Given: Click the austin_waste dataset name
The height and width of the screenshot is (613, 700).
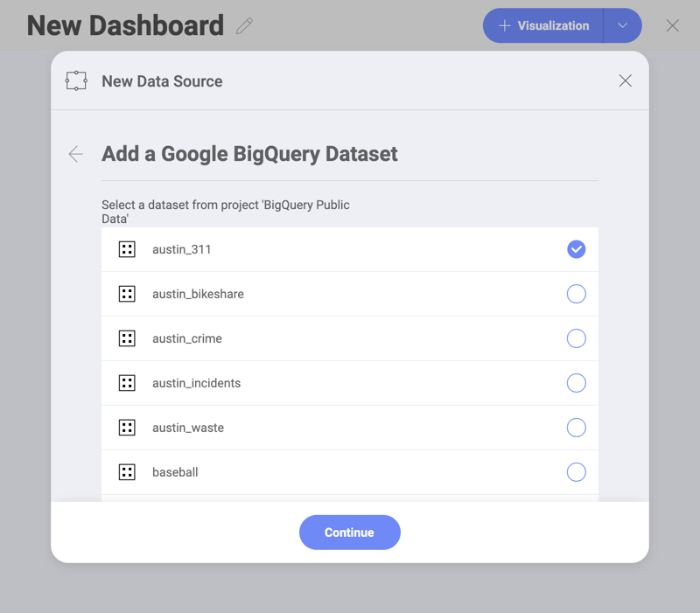Looking at the screenshot, I should (x=188, y=428).
